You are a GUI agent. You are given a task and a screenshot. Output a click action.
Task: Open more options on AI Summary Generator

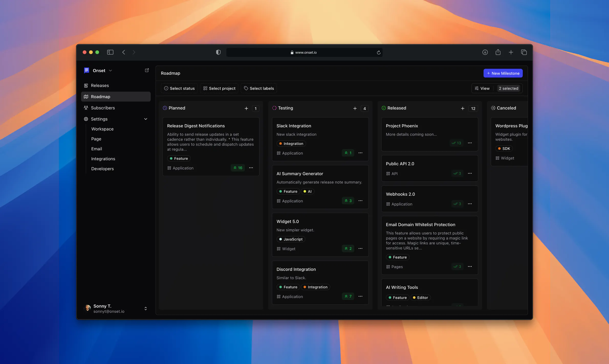point(360,201)
